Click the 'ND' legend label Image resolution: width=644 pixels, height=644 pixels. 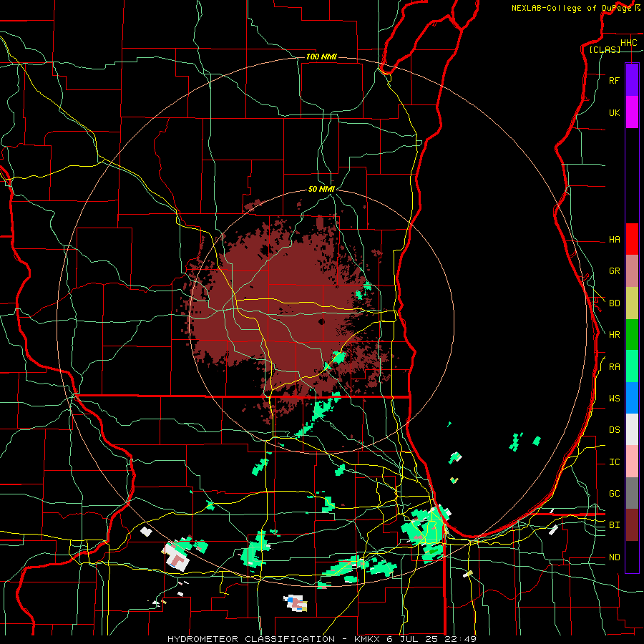point(614,557)
